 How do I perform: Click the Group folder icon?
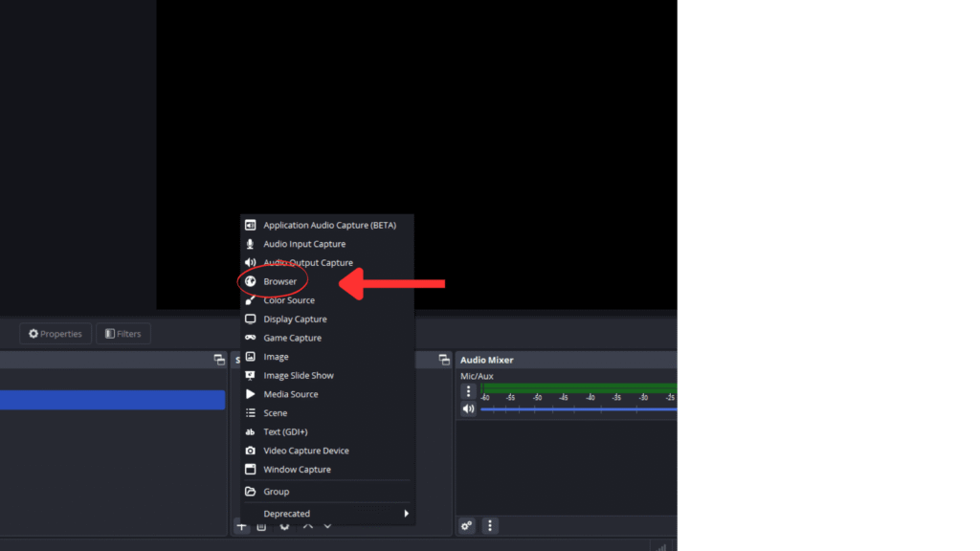pos(250,492)
